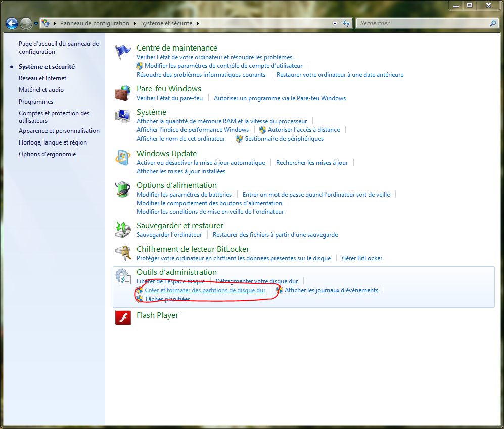Open Pare-feu Windows heading
Viewport: 504px width, 429px height.
coord(169,89)
